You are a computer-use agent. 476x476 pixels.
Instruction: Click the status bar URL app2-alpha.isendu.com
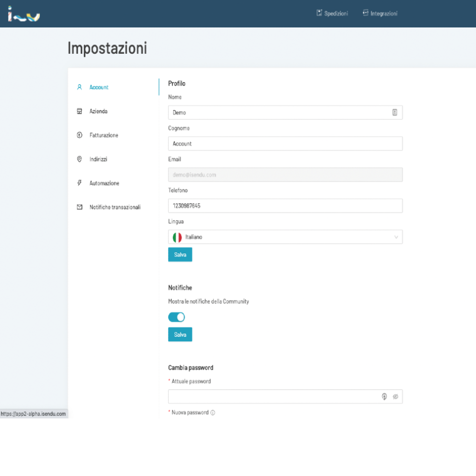tap(33, 414)
